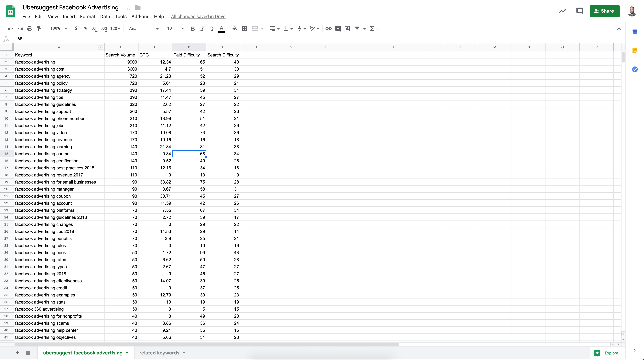Click the document title Ubersuggest Facebook Advertising
Viewport: 644px width, 360px height.
pos(70,8)
